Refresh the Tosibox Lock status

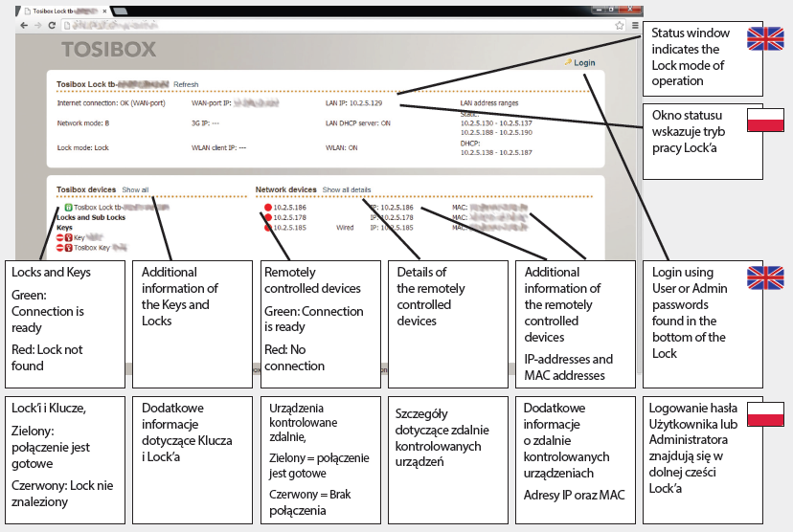pos(186,84)
